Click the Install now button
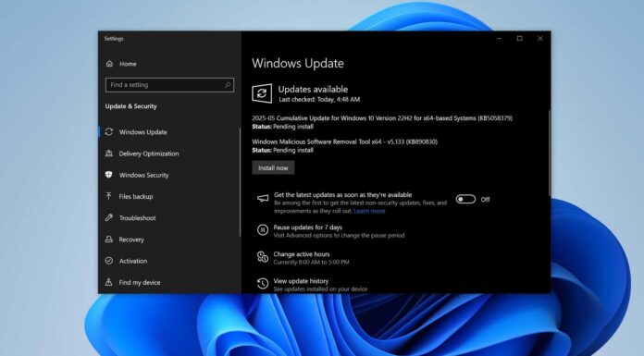The width and height of the screenshot is (644, 356). 273,168
